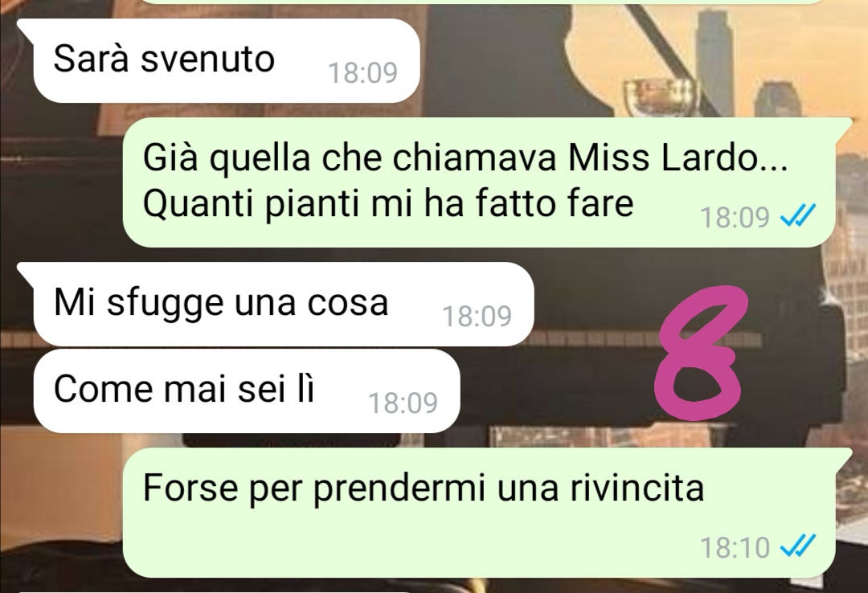This screenshot has height=593, width=868.
Task: Click the tail pointer of 'Mi sfugge una cosa' bubble
Action: tap(26, 272)
